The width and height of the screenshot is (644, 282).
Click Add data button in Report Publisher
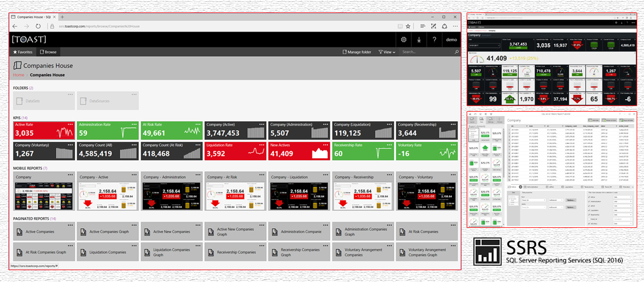point(594,120)
